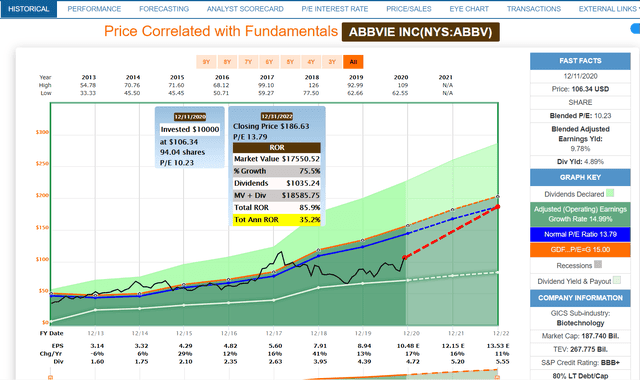Click the Dividends $1035.24 row
Screen dimensions: 640x380
pos(277,183)
